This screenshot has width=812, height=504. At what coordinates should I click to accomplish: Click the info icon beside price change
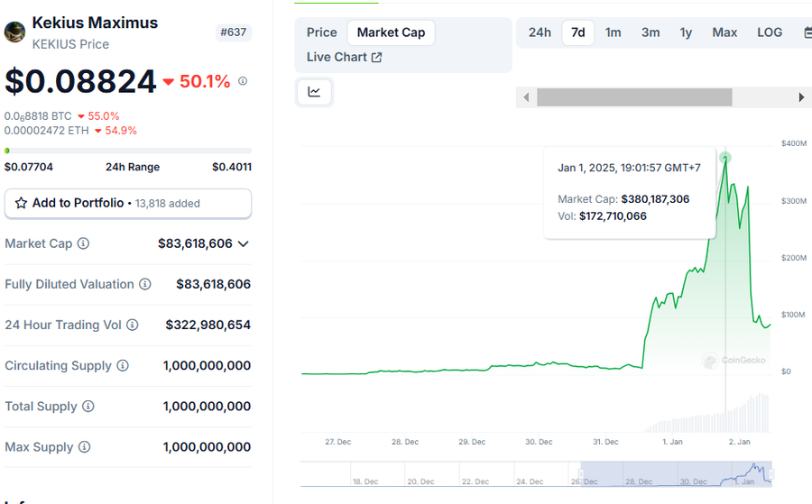243,81
